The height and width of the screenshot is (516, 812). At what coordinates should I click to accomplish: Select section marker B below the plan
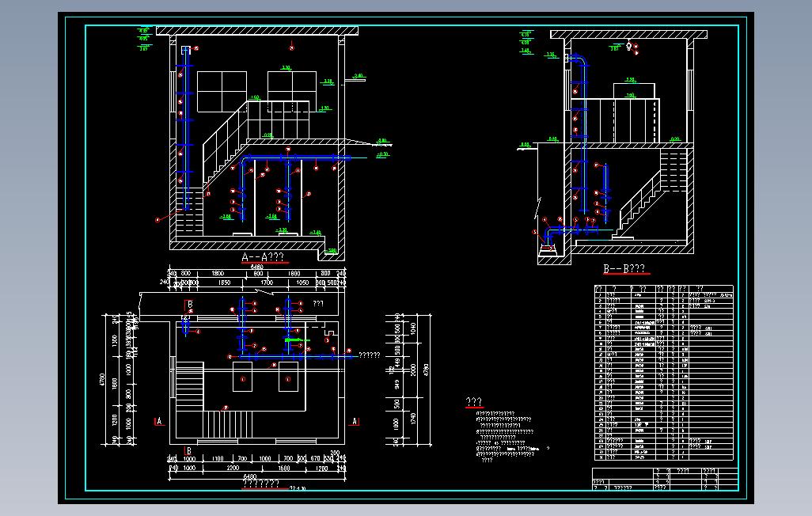click(x=188, y=451)
